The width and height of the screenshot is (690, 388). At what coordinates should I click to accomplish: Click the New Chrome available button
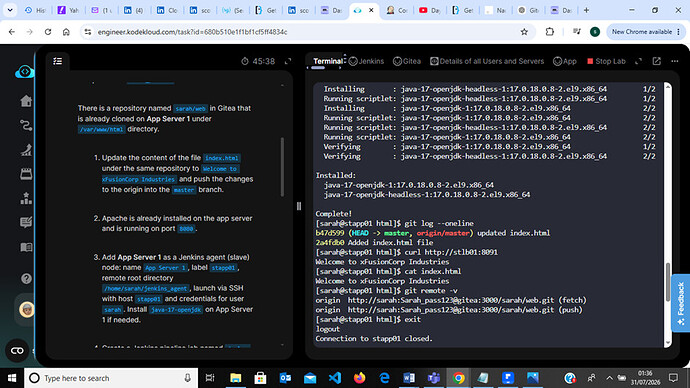646,32
